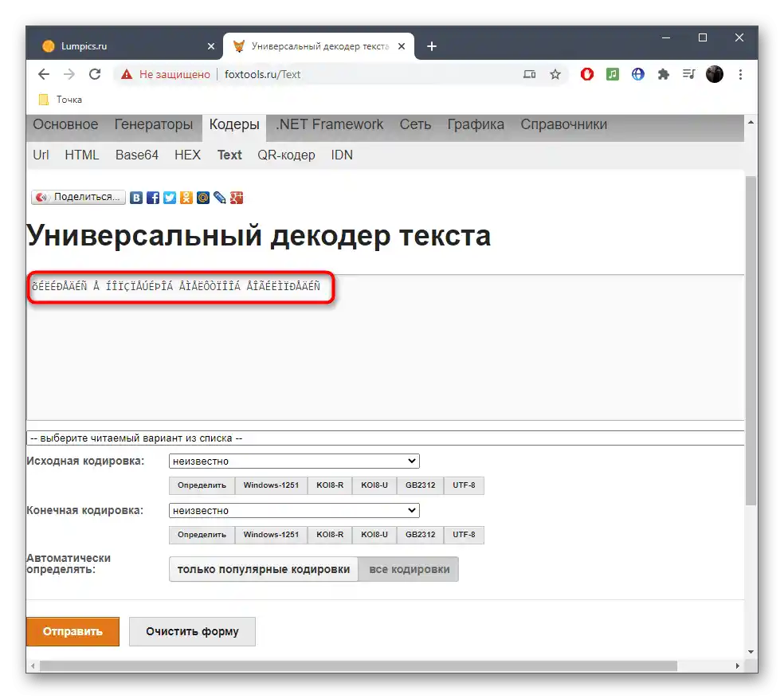The image size is (784, 699).
Task: Go to the Url coder page
Action: pyautogui.click(x=41, y=155)
